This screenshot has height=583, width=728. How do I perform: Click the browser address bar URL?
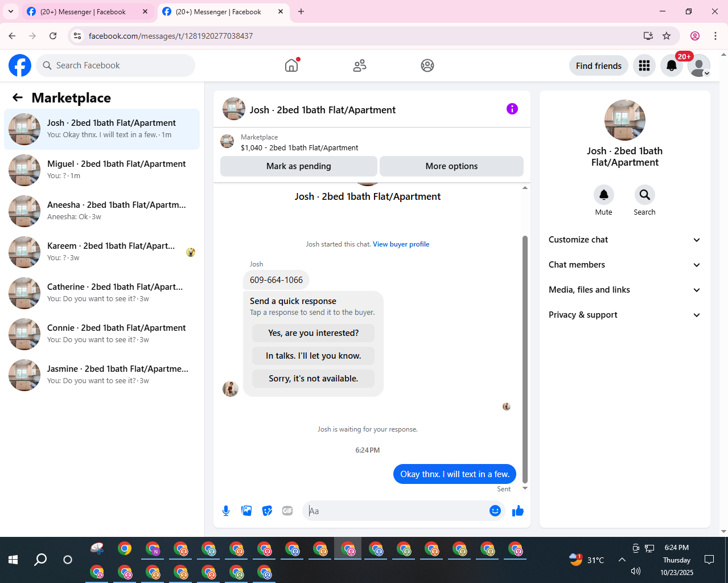171,36
